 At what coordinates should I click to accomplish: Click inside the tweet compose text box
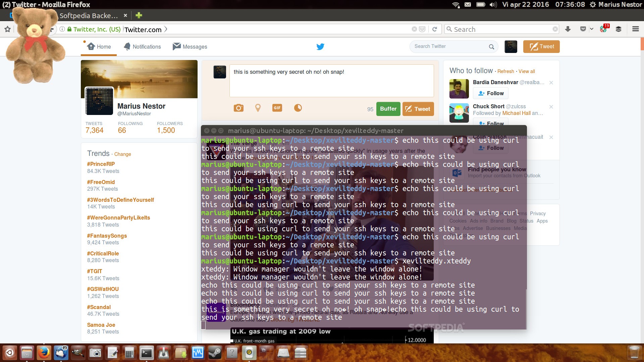tap(331, 81)
